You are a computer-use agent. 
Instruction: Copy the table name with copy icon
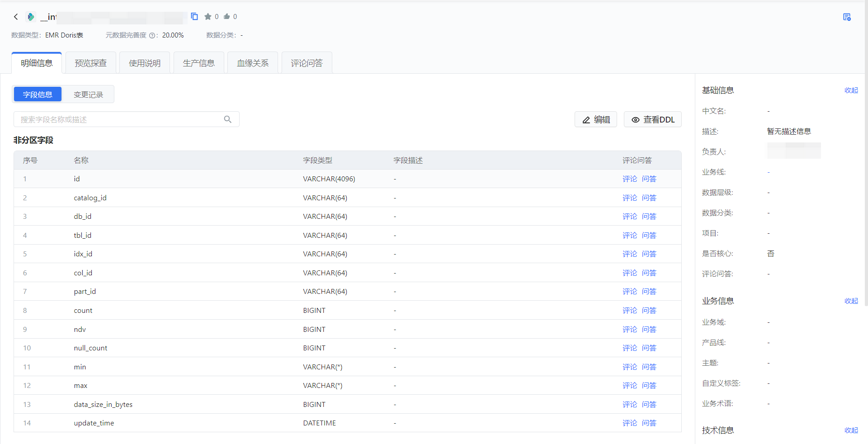point(194,16)
